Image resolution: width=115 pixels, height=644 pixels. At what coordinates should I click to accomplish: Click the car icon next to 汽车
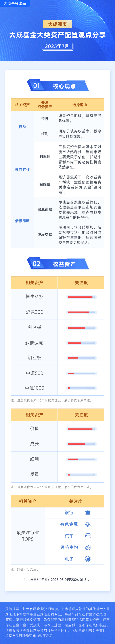tap(88, 536)
